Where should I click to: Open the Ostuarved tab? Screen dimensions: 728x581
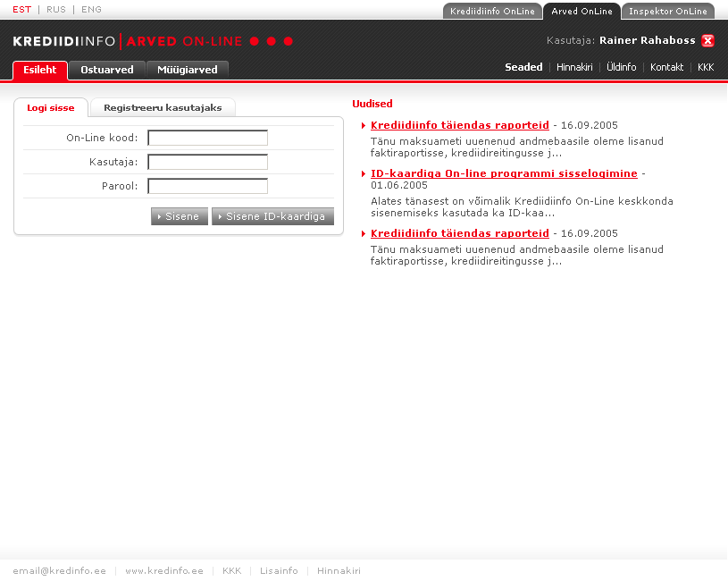click(107, 70)
